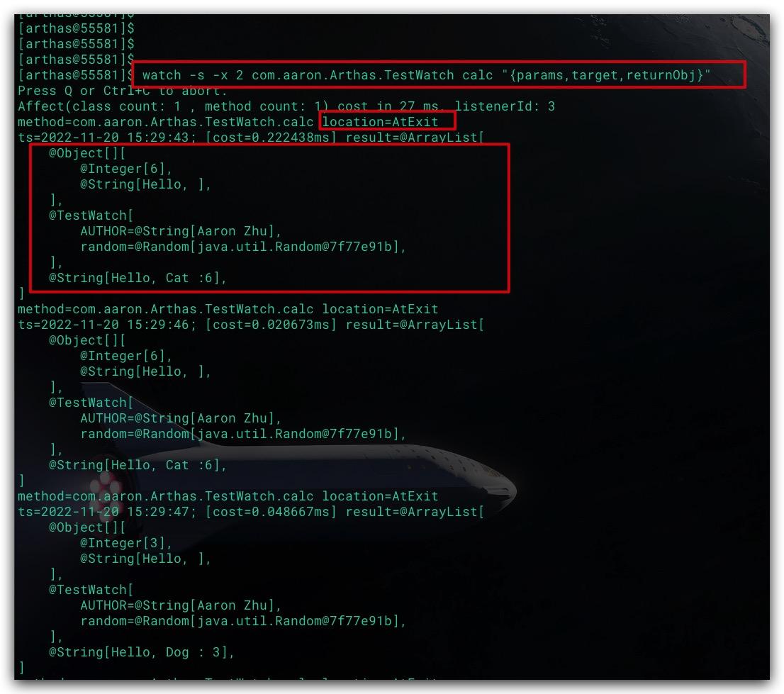Click the first @String[Hello, Cat :6] return value
The width and height of the screenshot is (784, 694).
click(x=138, y=278)
